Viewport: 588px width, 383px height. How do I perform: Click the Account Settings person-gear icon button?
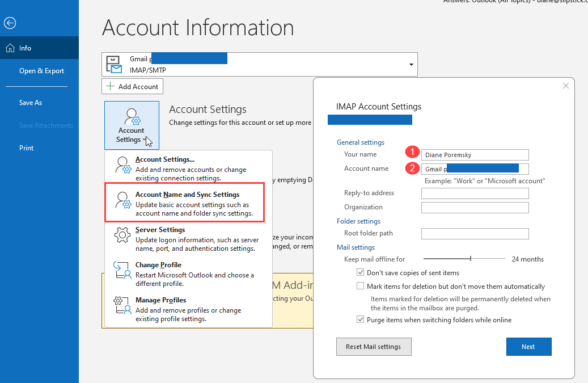point(132,125)
